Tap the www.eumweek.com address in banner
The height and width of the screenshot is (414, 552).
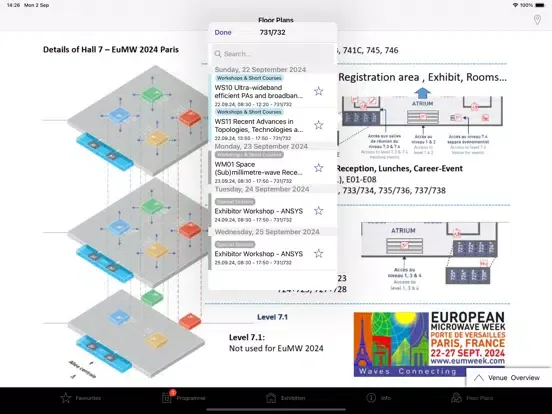[468, 361]
